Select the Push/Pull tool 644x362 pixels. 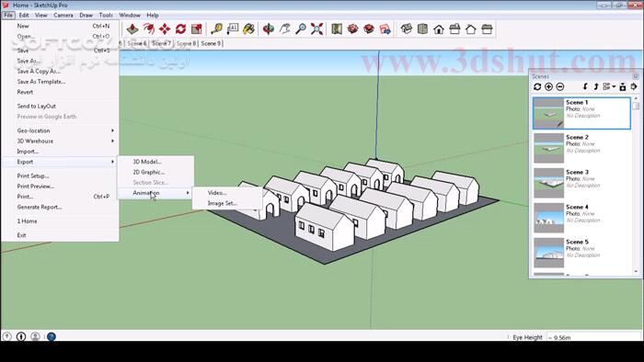tap(132, 28)
